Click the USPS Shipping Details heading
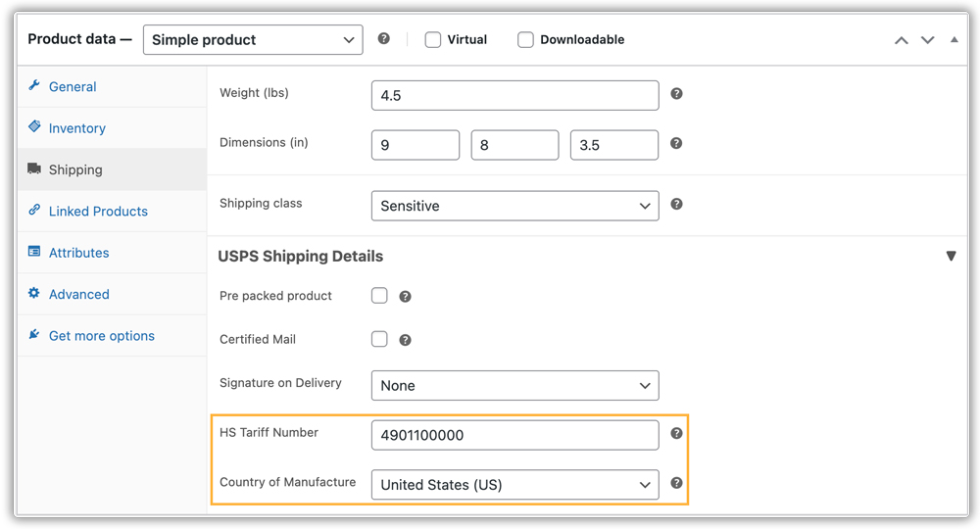The width and height of the screenshot is (980, 529). point(301,256)
